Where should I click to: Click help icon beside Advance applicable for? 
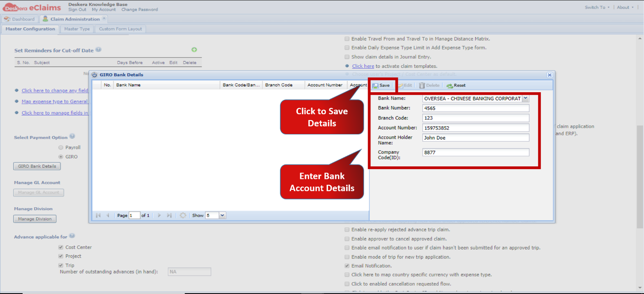pyautogui.click(x=72, y=236)
